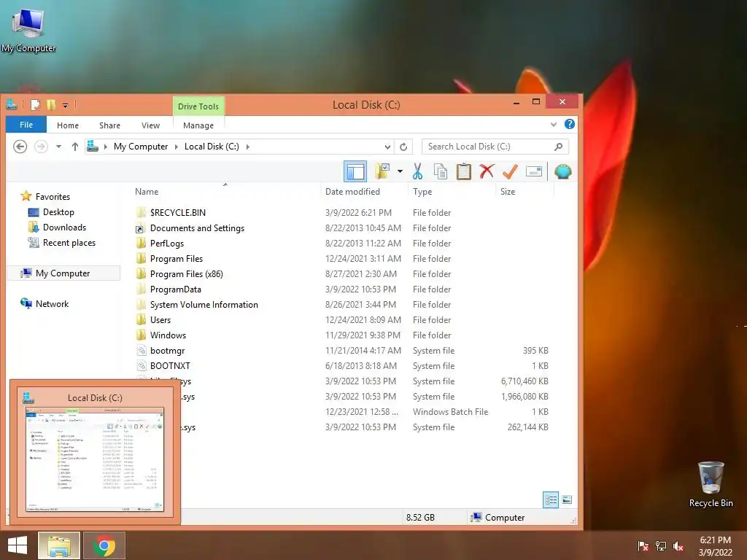Viewport: 747px width, 560px height.
Task: Switch to the Home ribbon tab
Action: pos(68,125)
